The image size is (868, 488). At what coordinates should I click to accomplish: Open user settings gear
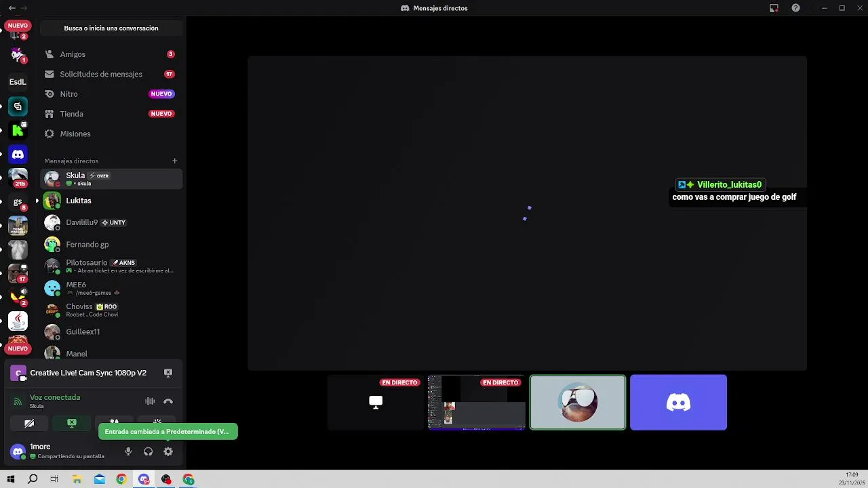coord(168,451)
